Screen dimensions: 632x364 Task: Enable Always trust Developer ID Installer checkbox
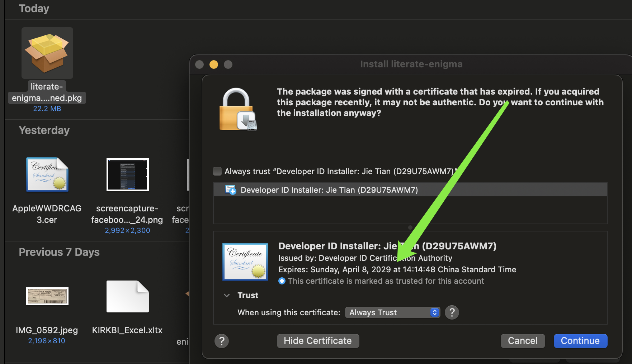pos(217,171)
